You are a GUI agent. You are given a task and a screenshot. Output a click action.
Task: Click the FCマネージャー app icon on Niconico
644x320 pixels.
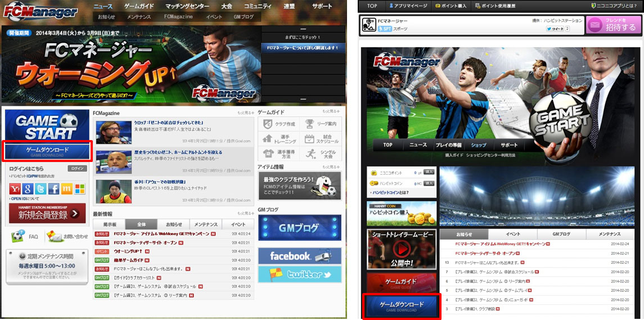pyautogui.click(x=369, y=25)
